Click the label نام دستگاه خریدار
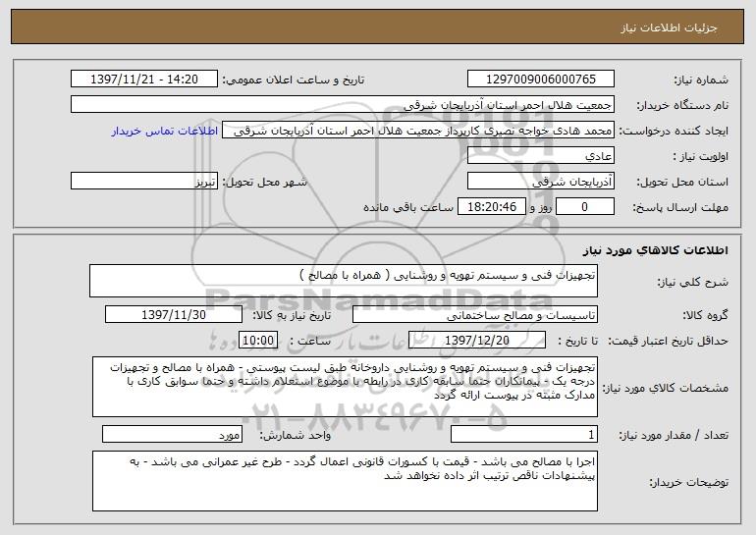 (x=682, y=105)
